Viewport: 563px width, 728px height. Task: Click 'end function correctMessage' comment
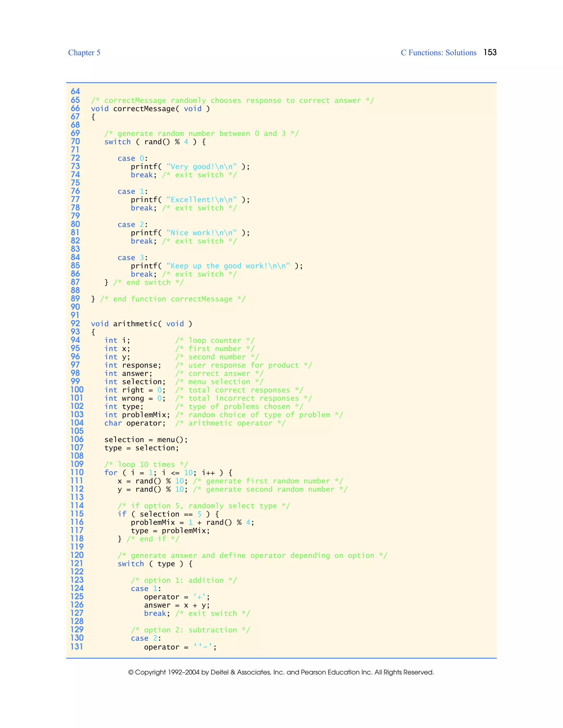(x=172, y=299)
